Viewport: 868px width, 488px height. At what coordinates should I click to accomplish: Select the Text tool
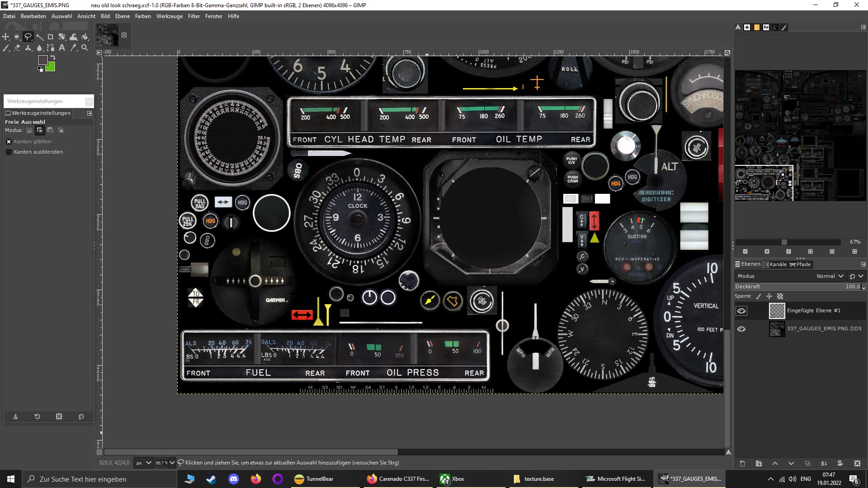[x=62, y=47]
